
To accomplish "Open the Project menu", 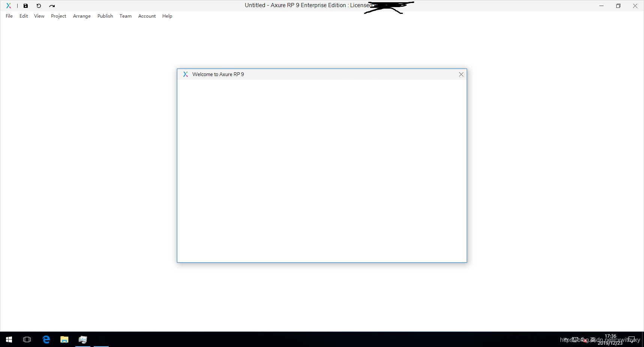I will coord(58,16).
